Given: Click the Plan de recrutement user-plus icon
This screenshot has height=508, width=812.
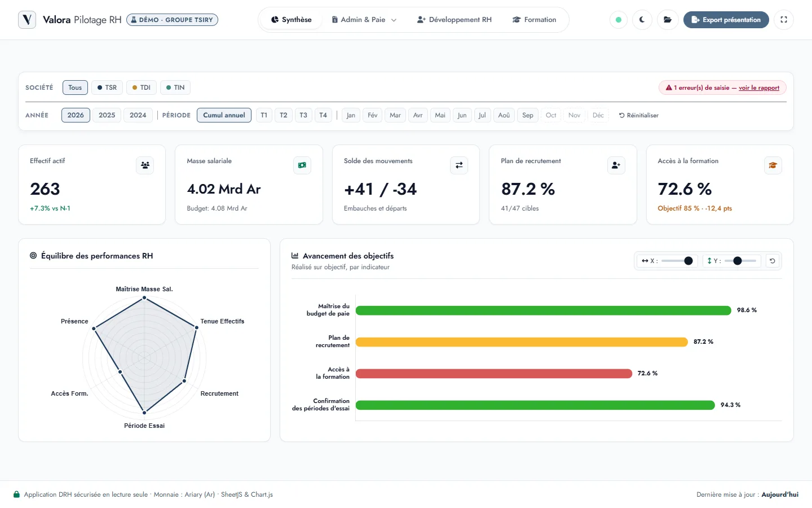Looking at the screenshot, I should (x=616, y=165).
